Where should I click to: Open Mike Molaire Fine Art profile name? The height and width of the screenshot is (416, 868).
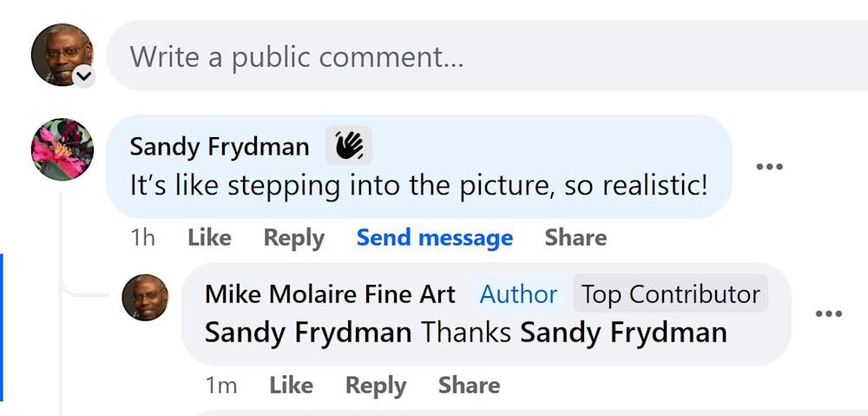[330, 294]
